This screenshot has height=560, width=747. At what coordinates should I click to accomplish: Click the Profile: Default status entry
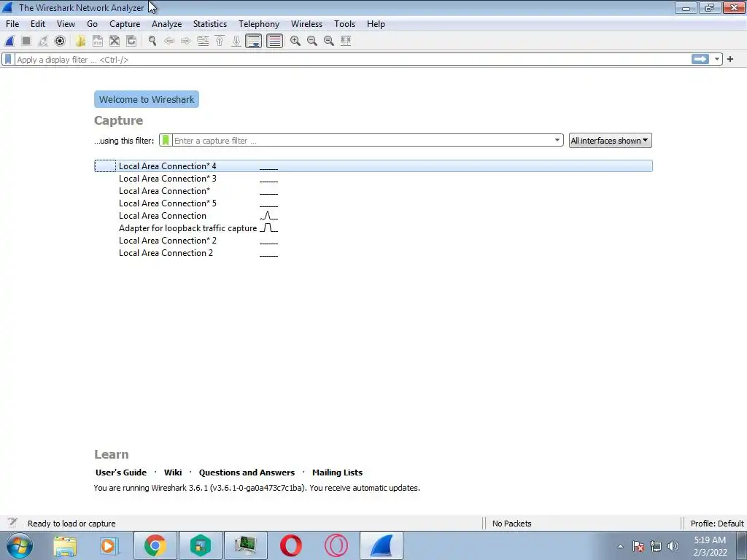717,524
